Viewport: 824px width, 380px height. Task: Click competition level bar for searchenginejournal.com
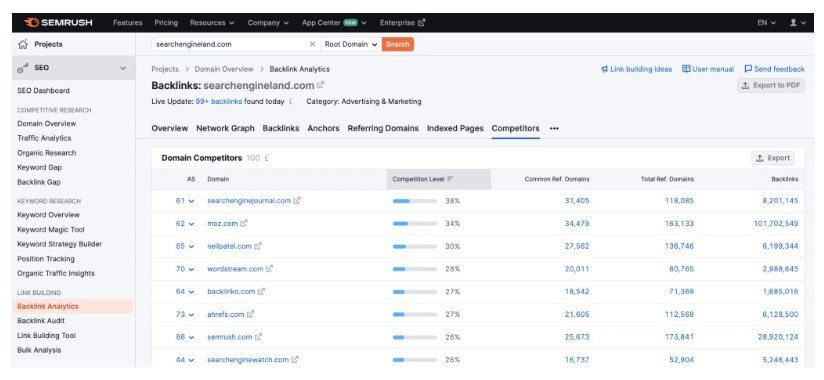(x=415, y=201)
